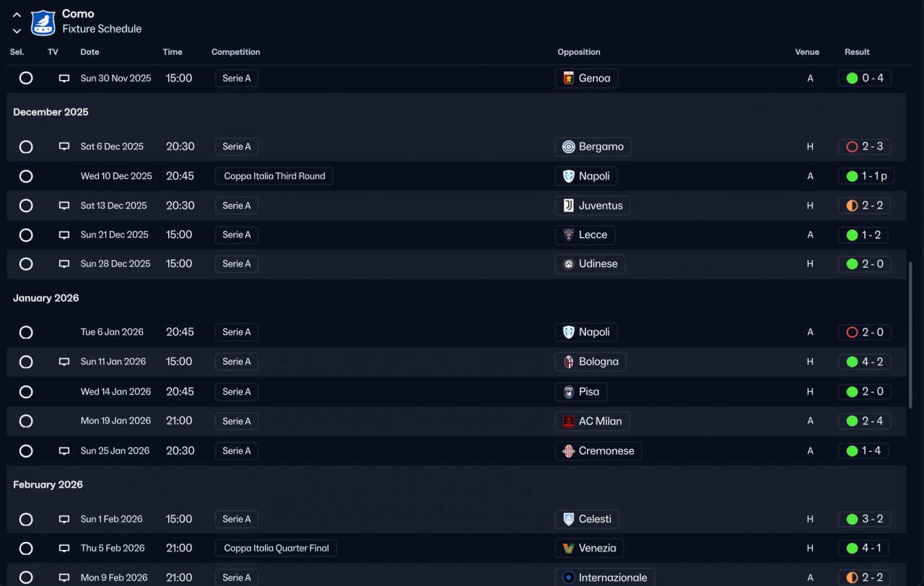Image resolution: width=924 pixels, height=586 pixels.
Task: Click the Bologna club badge
Action: pos(569,362)
